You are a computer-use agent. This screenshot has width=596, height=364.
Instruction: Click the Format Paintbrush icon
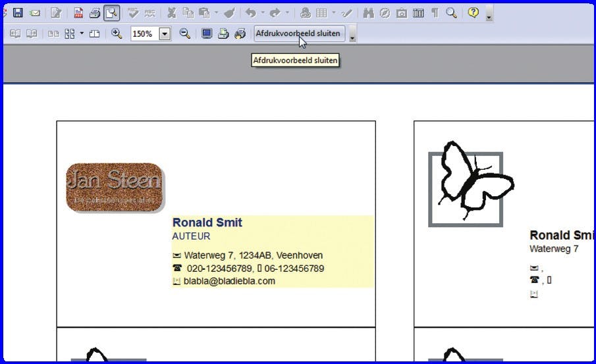click(229, 13)
